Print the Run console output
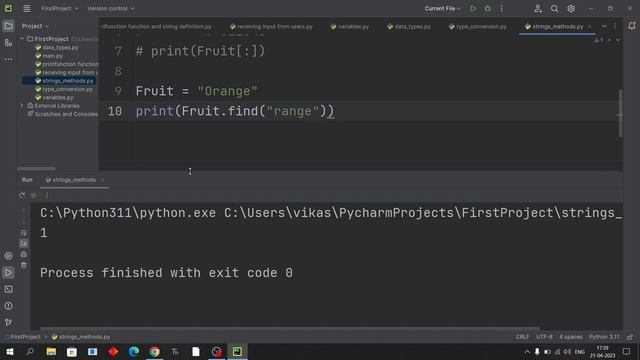Viewport: 640px width, 360px height. (24, 254)
